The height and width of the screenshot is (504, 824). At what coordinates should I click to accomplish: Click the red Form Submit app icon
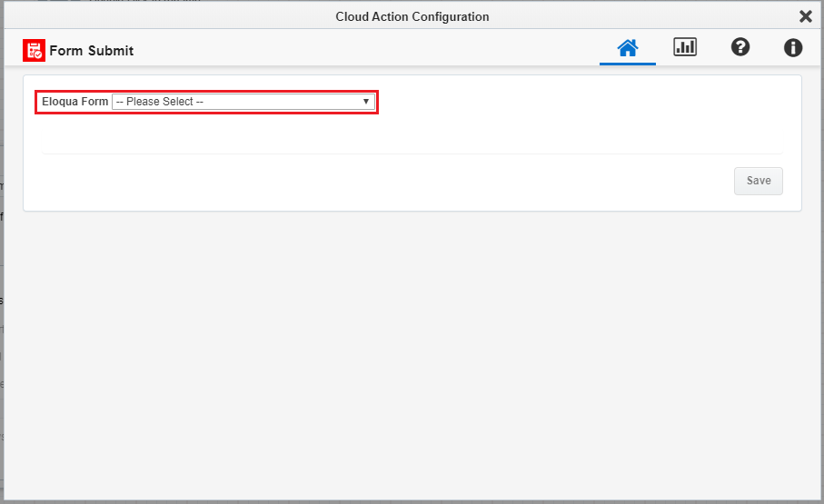click(x=35, y=51)
